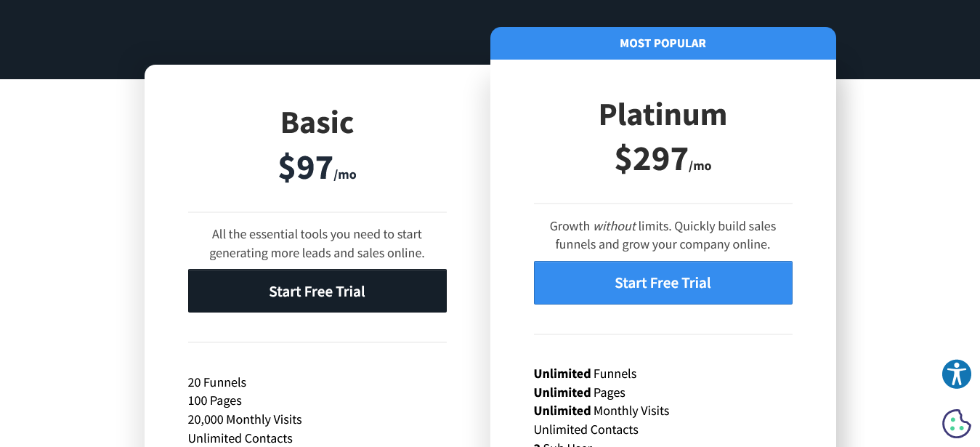Screen dimensions: 980x447
Task: Click the Unlimited Funnels feature item
Action: pos(585,374)
